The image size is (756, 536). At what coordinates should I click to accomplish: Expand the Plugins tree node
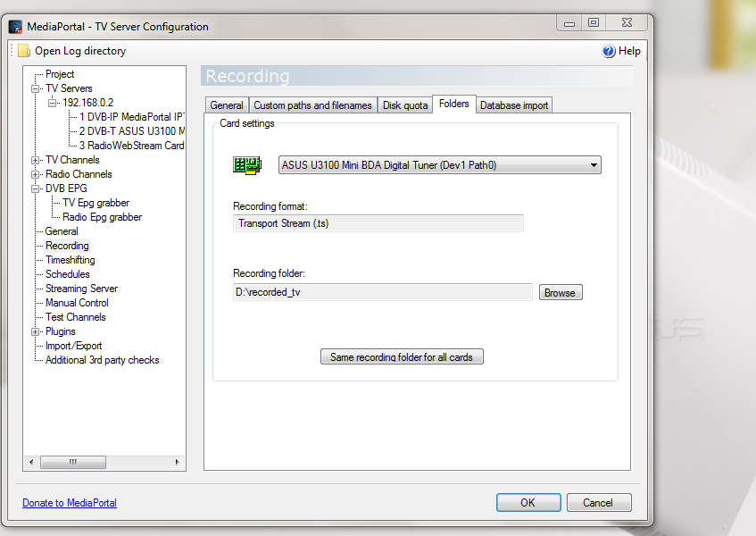click(35, 331)
